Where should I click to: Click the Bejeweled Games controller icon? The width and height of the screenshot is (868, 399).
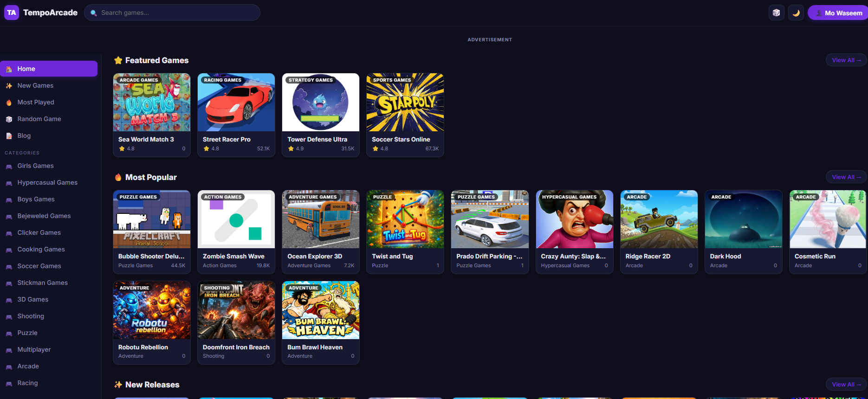click(9, 216)
